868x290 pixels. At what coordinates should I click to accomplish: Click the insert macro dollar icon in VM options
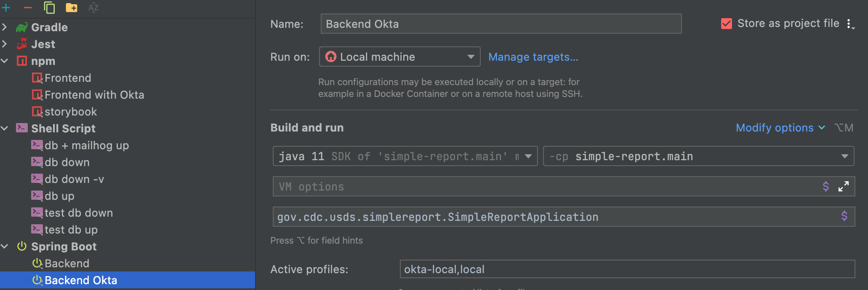coord(826,186)
